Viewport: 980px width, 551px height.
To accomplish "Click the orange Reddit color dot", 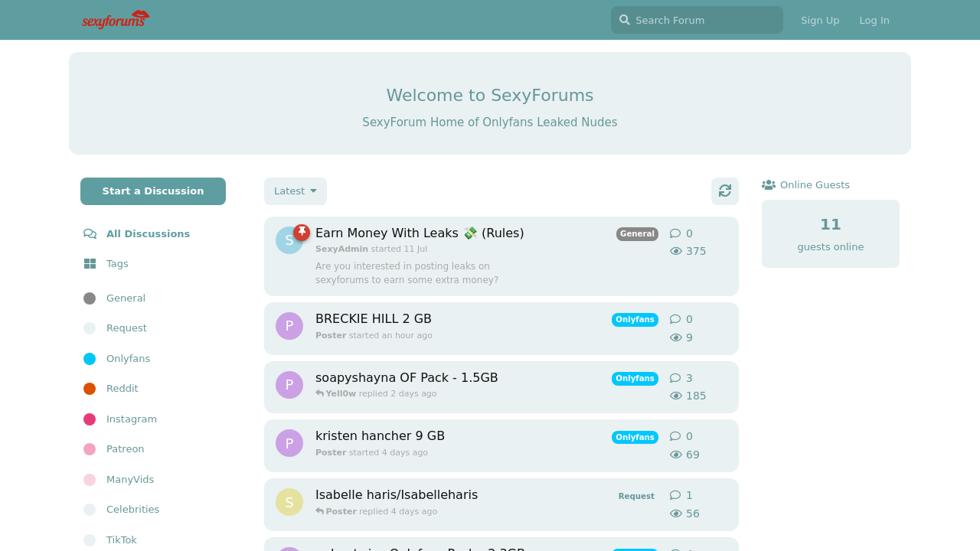I will pos(90,389).
